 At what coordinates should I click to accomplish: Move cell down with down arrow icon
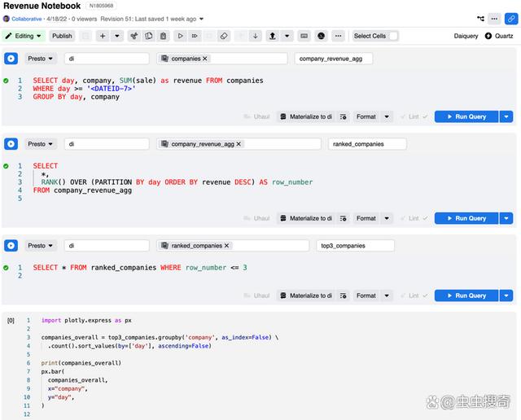click(x=255, y=36)
